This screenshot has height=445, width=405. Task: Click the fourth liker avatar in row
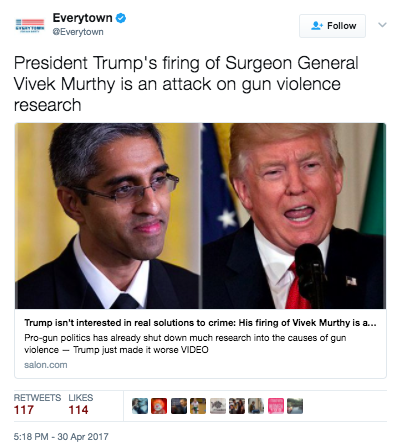198,406
